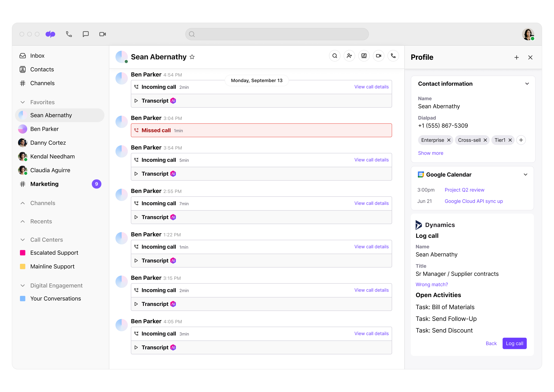
Task: Remove the Enterprise tag from contact info
Action: pos(449,140)
